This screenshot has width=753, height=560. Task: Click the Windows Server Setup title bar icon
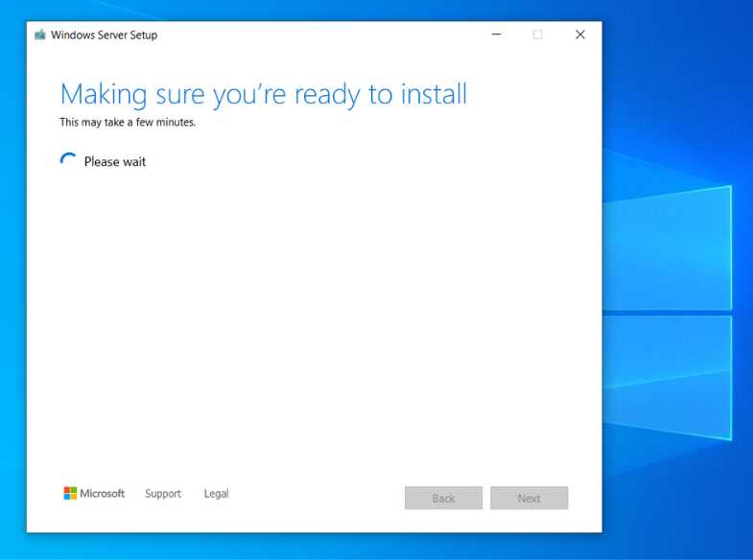click(40, 35)
